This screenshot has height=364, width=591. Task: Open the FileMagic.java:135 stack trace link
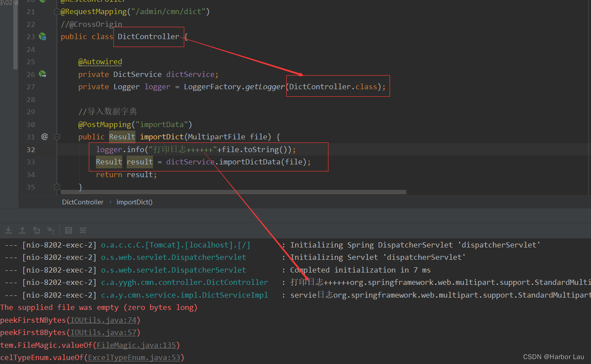point(137,345)
